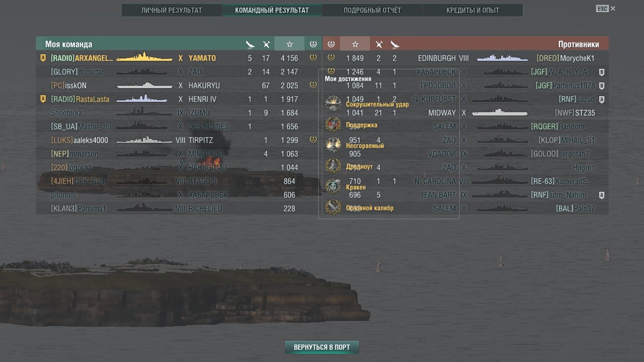Click the Поддержка achievement medal
Screen dimensions: 644x362
(333, 124)
